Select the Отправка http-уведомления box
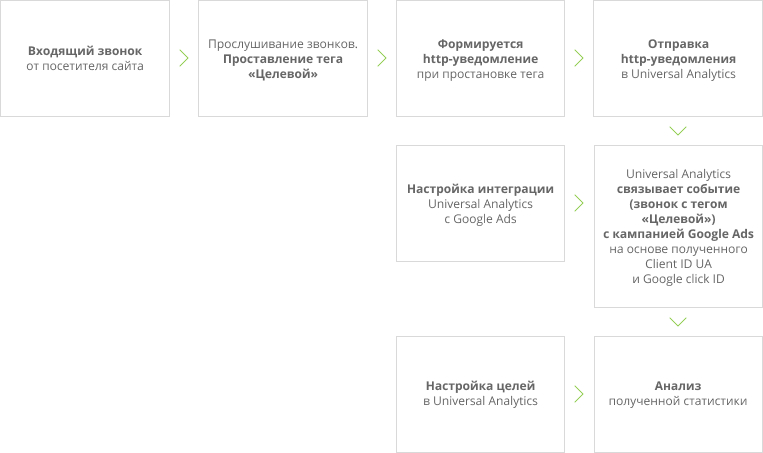The image size is (763, 453). [x=678, y=58]
